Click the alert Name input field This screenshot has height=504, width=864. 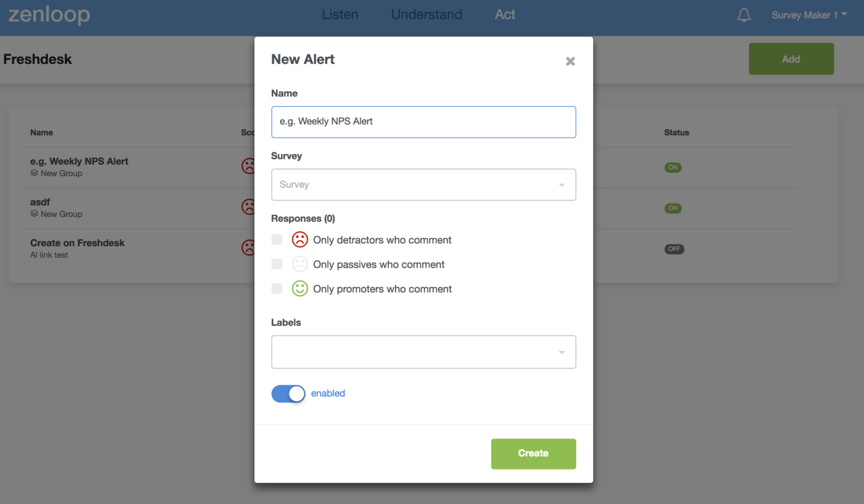click(423, 122)
